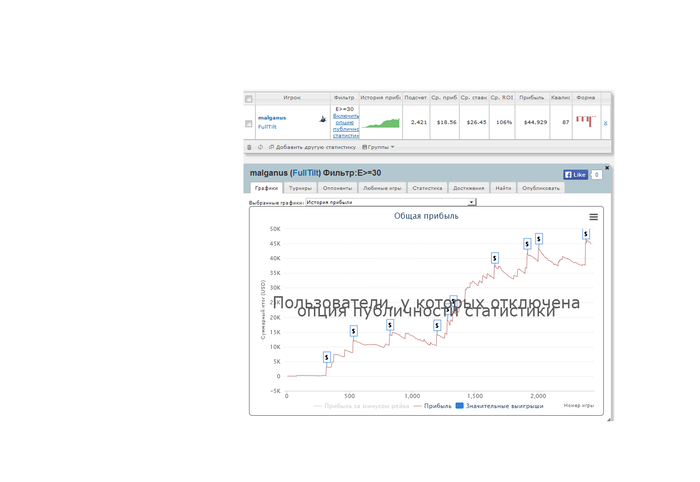Click the FullTilt link in the panel heading
This screenshot has width=700, height=482.
[306, 173]
